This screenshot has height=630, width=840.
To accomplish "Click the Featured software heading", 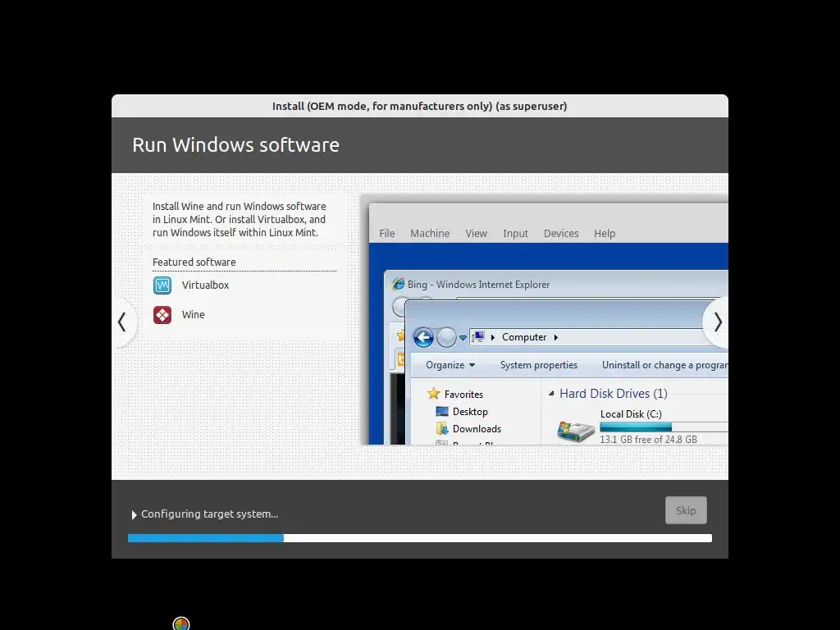I will coord(194,262).
